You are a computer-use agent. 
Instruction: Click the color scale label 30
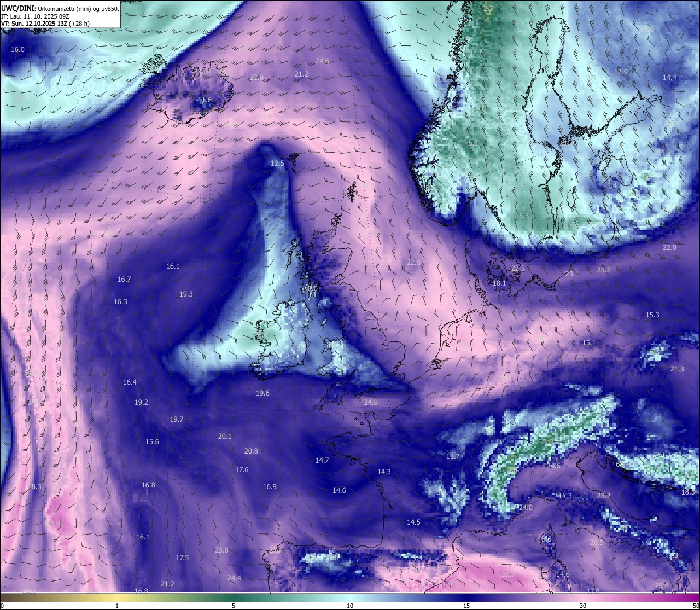[583, 606]
